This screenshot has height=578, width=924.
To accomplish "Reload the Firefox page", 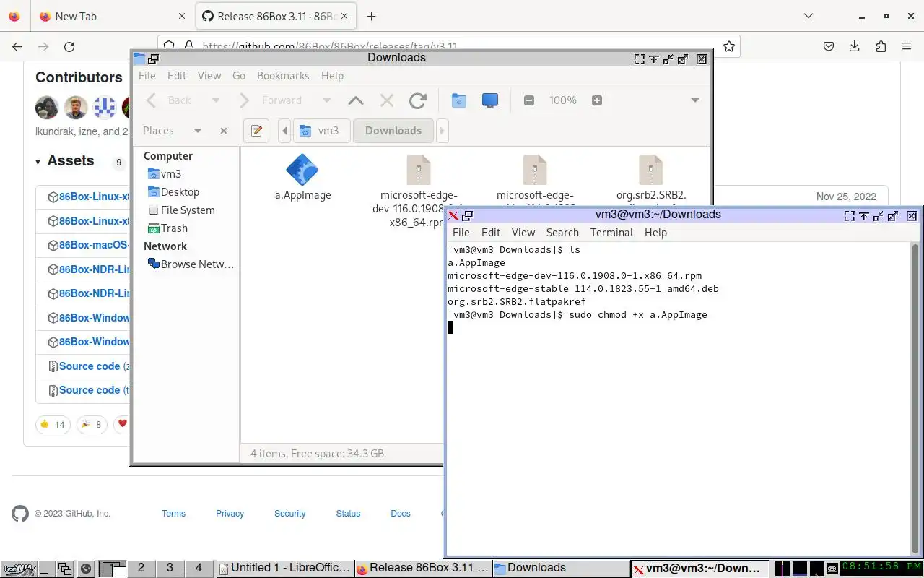I will point(69,46).
